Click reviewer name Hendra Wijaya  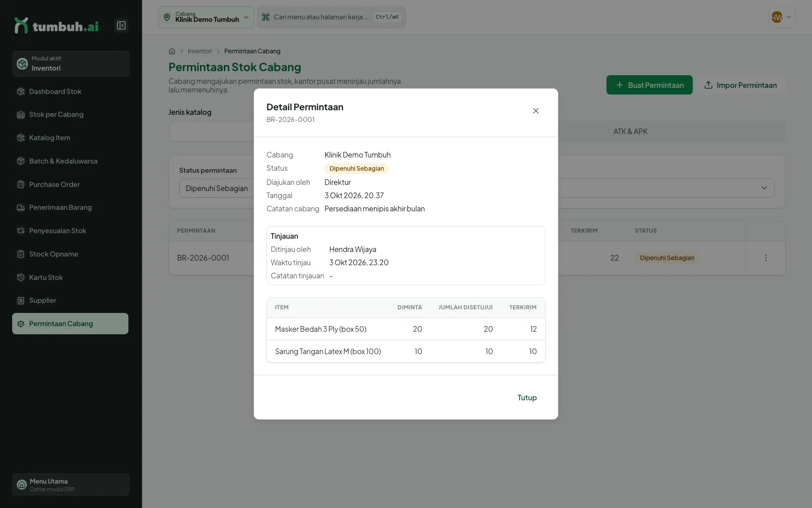tap(353, 249)
